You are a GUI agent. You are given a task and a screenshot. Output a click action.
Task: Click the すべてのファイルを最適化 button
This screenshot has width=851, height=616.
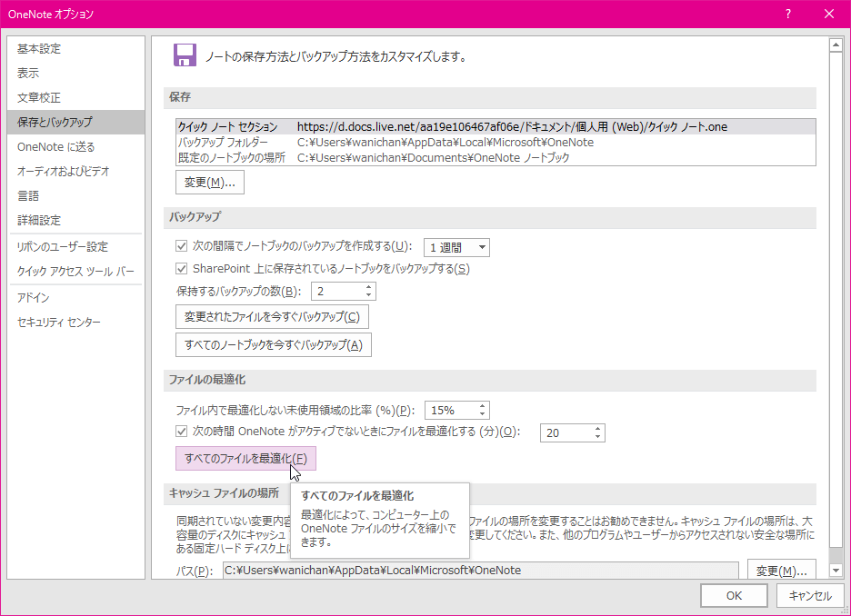pos(245,459)
